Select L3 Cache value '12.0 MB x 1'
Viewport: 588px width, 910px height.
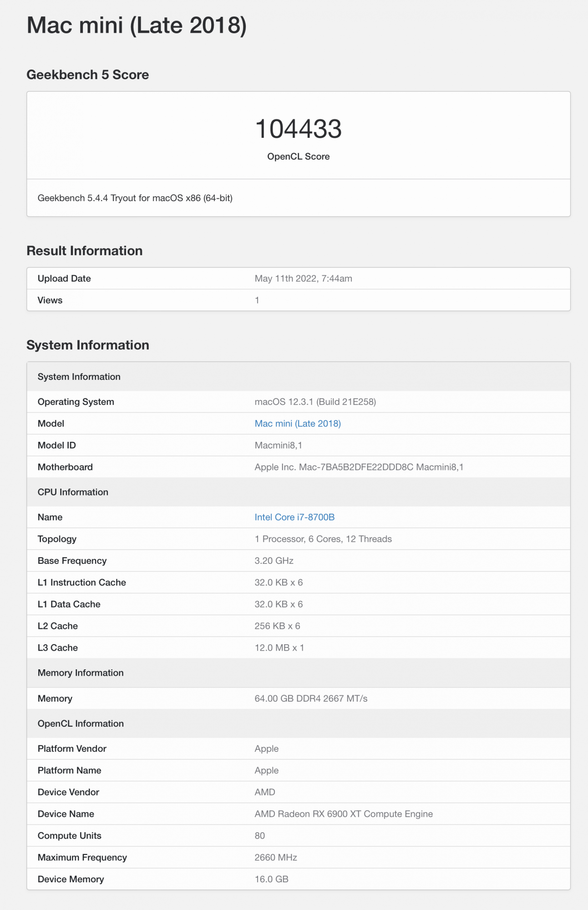279,648
